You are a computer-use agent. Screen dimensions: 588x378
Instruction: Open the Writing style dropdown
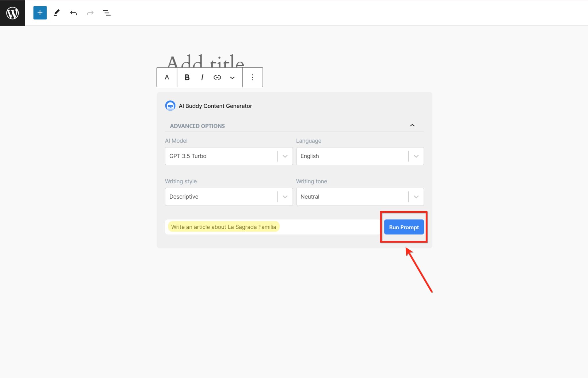point(228,197)
